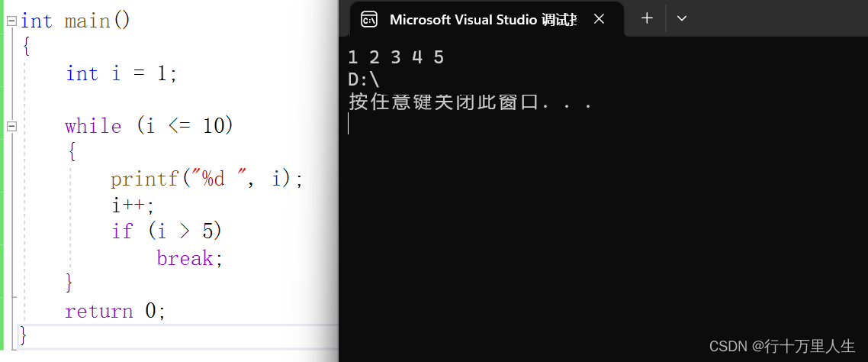
Task: Click the console output '1 2 3 4 5'
Action: point(397,57)
